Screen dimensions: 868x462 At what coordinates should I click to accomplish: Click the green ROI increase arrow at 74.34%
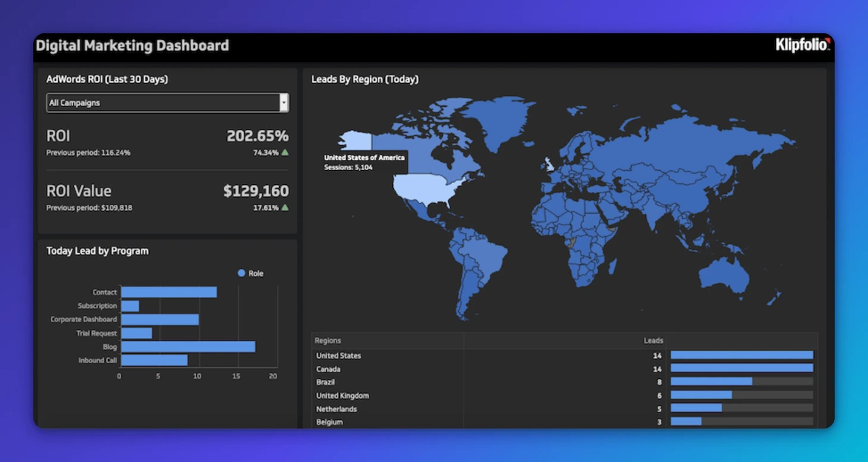coord(285,153)
